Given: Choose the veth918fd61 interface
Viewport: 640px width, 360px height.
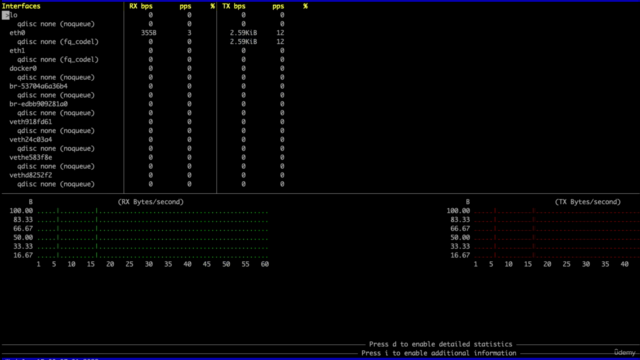Looking at the screenshot, I should [31, 122].
